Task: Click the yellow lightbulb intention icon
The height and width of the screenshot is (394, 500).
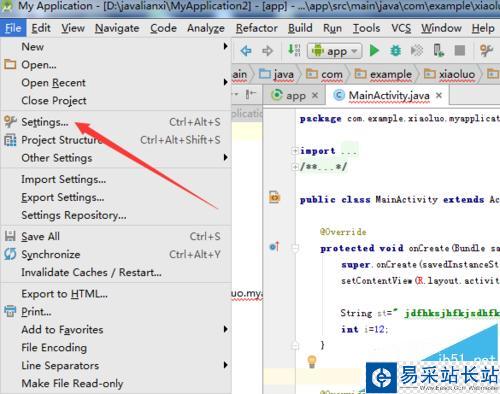Action: [312, 361]
